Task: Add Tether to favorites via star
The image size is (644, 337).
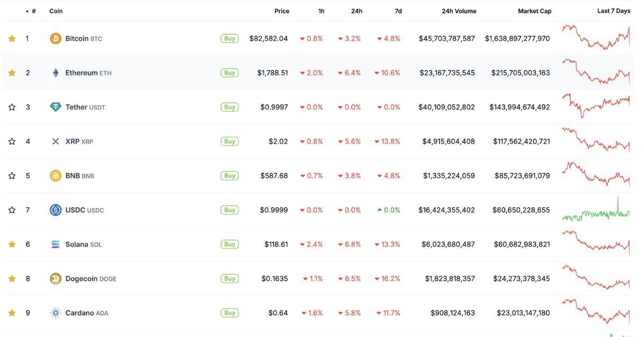Action: (12, 107)
